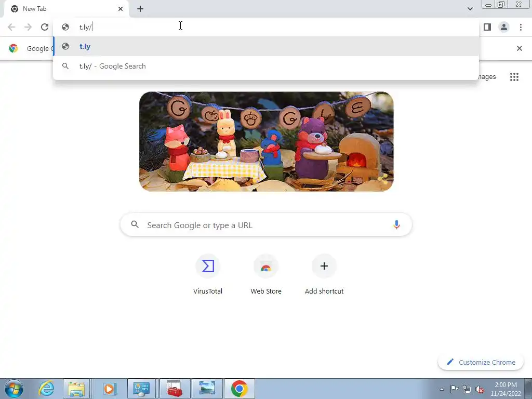Open the Control Panel taskbar icon

141,389
